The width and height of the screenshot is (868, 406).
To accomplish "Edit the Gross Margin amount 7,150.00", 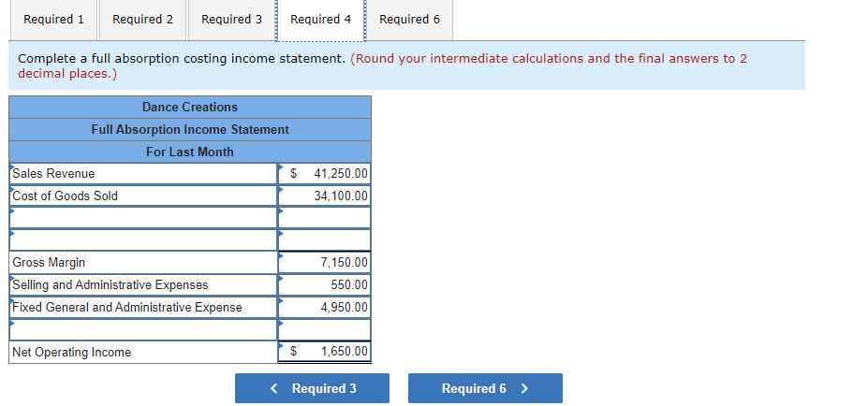I will click(x=324, y=262).
